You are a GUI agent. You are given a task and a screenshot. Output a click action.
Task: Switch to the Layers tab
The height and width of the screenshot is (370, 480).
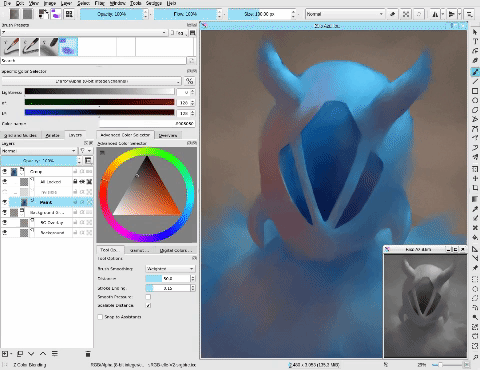75,135
